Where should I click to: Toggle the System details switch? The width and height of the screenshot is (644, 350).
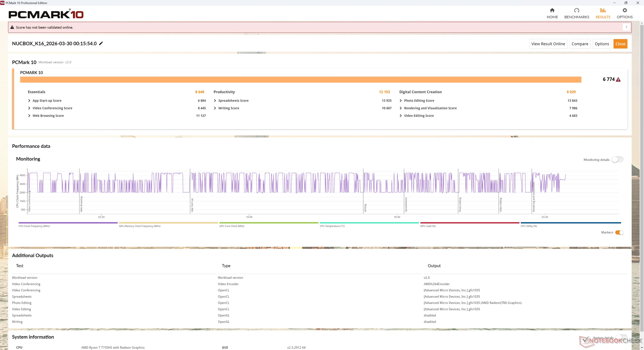pyautogui.click(x=621, y=337)
